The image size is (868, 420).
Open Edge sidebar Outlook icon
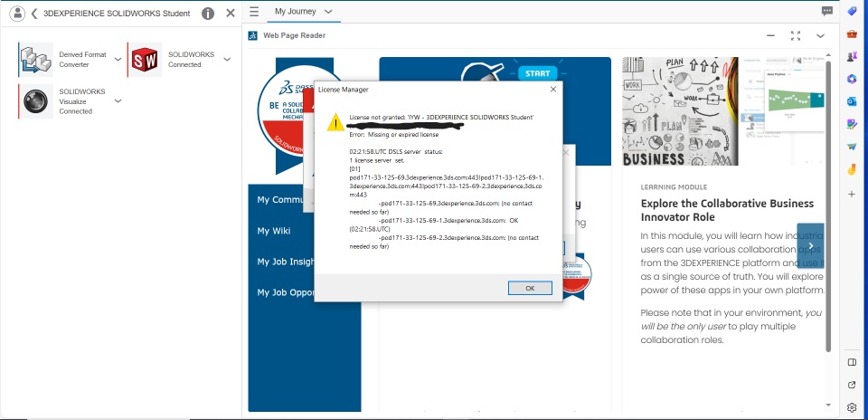click(x=852, y=101)
